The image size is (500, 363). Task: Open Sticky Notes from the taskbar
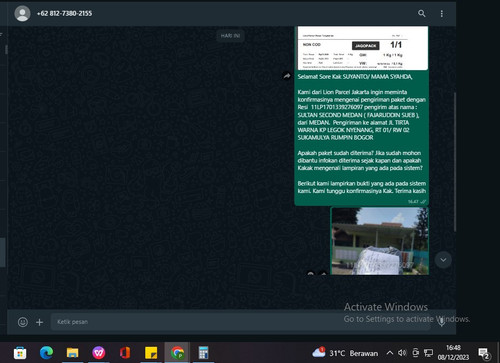[x=151, y=353]
